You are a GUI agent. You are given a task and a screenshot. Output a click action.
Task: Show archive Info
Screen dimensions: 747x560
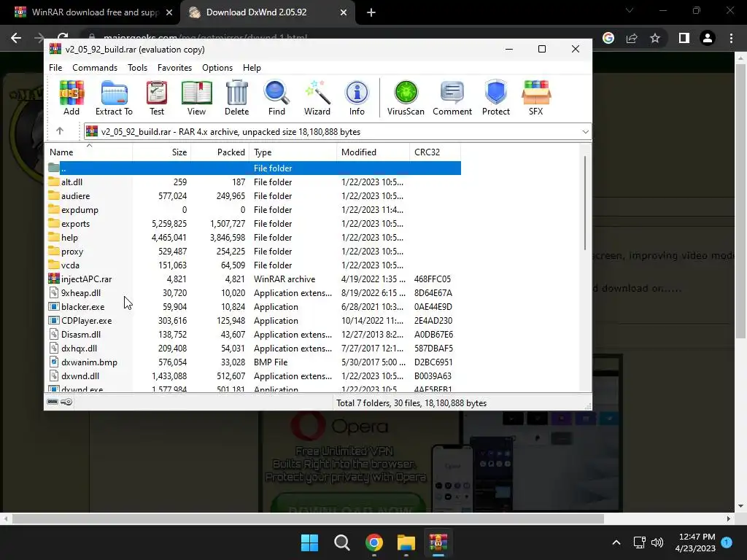pos(357,98)
